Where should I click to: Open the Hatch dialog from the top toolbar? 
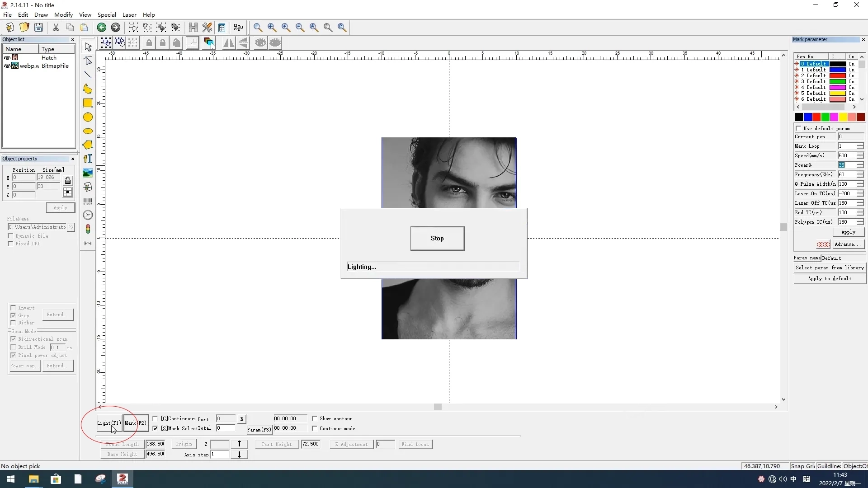[193, 28]
